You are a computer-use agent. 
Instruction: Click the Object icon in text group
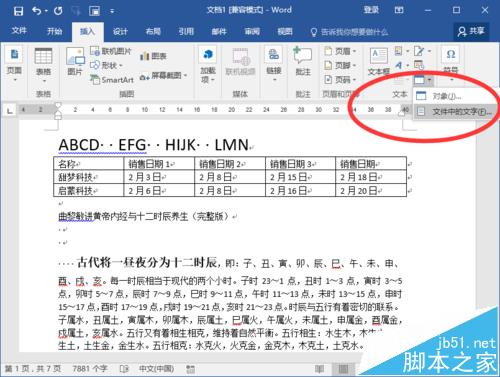419,80
